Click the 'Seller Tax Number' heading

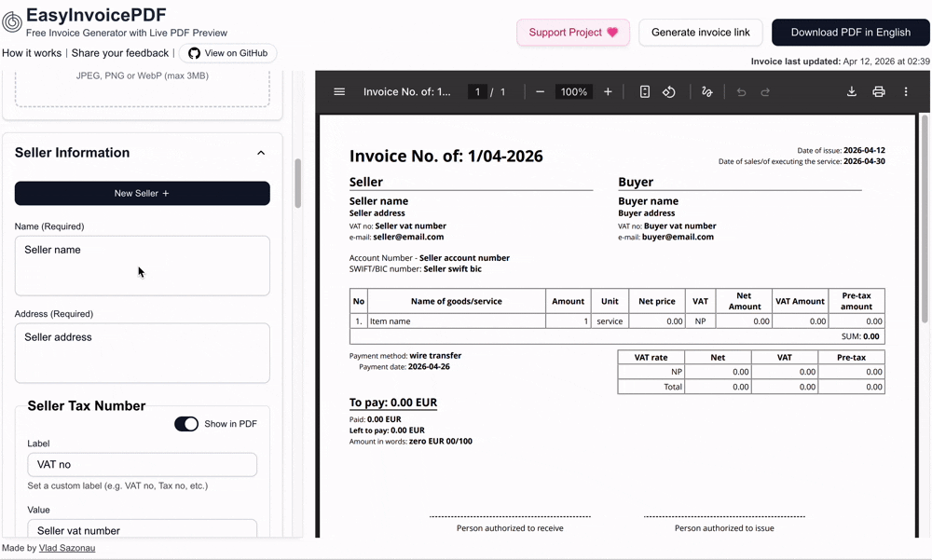(x=87, y=406)
